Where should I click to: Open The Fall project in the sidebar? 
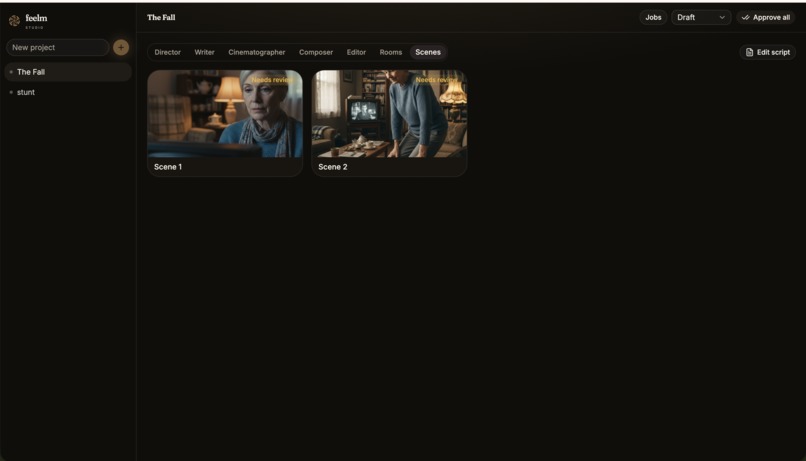(68, 72)
